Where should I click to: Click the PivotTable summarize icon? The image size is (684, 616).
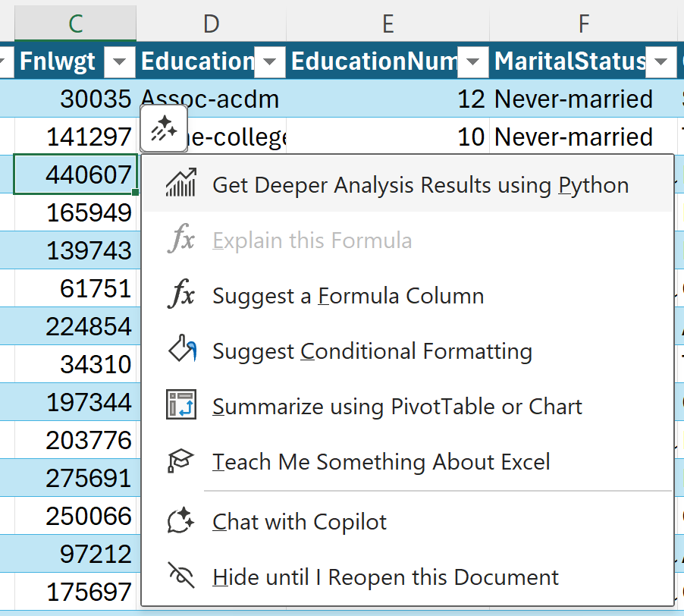click(x=181, y=407)
